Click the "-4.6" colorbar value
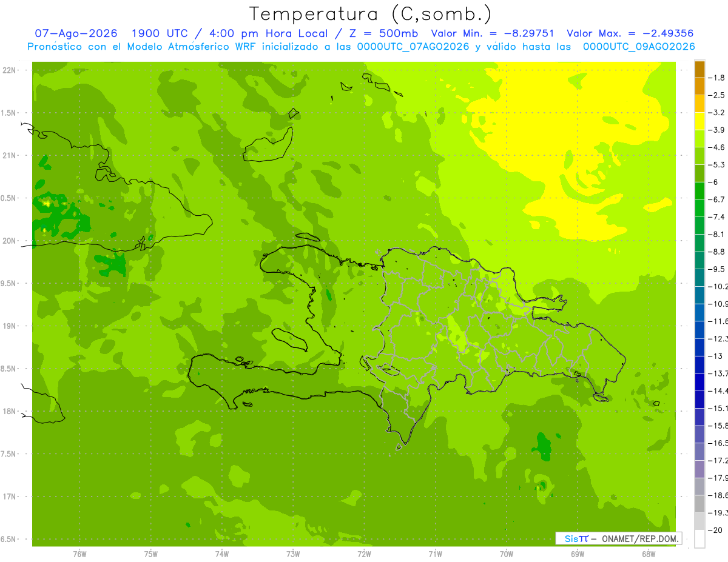Screen dimensions: 728x562 point(718,147)
